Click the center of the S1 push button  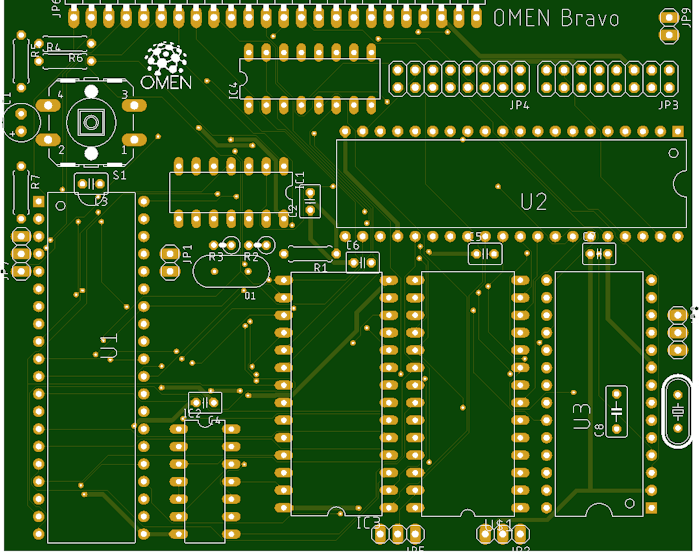[x=91, y=122]
